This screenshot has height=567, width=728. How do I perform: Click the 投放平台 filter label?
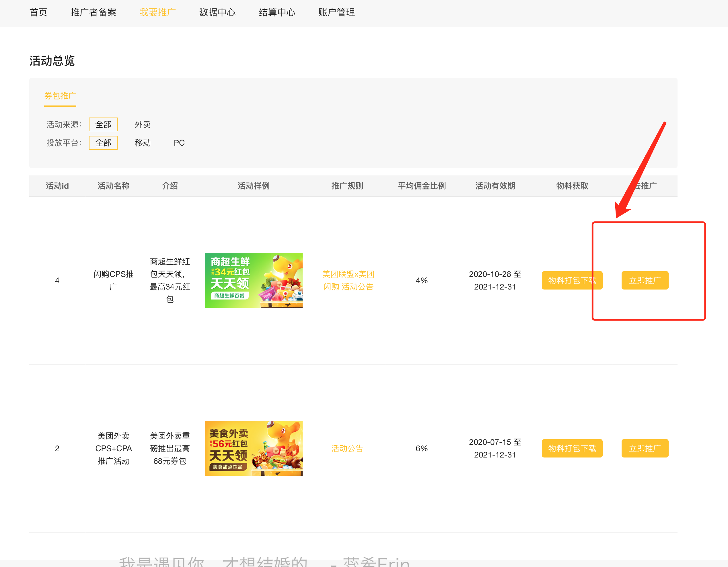[x=64, y=143]
